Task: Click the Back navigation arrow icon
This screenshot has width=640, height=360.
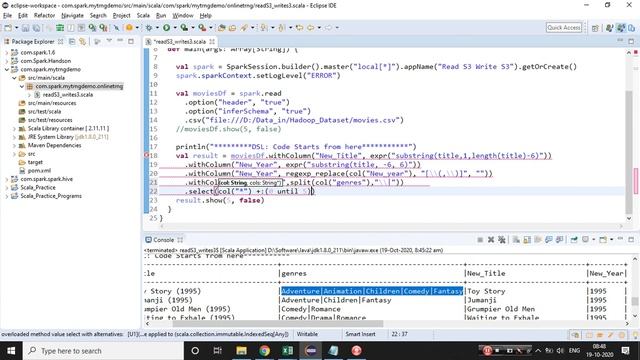Action: [x=311, y=28]
